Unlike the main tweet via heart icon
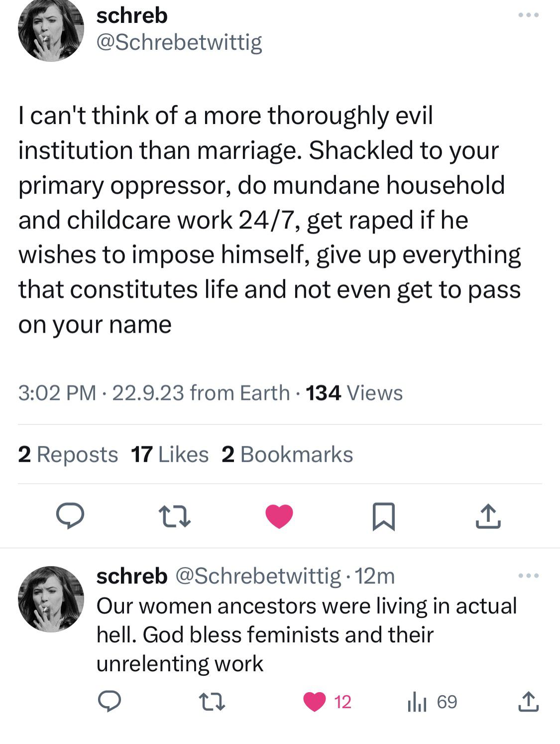This screenshot has height=744, width=560. 279,516
